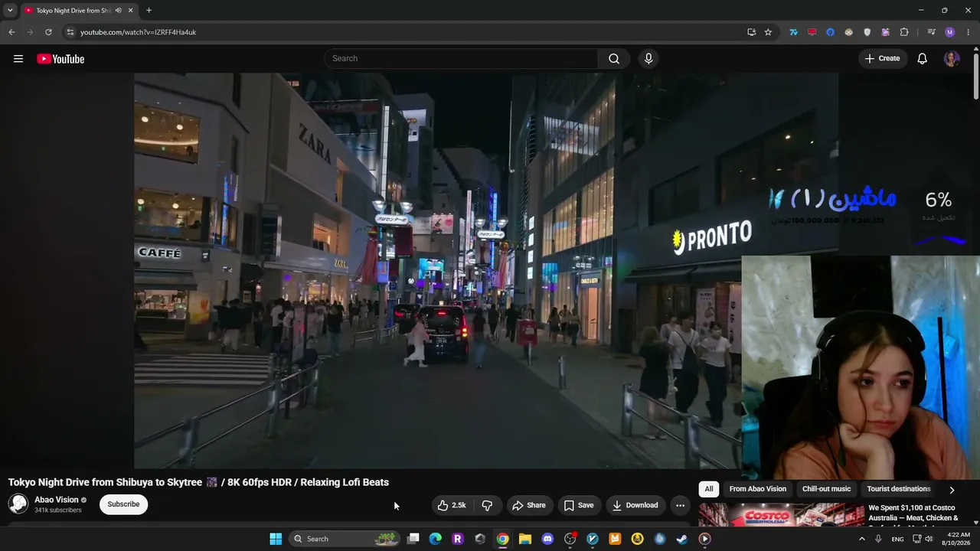
Task: Open the red monitor extension
Action: [x=812, y=32]
